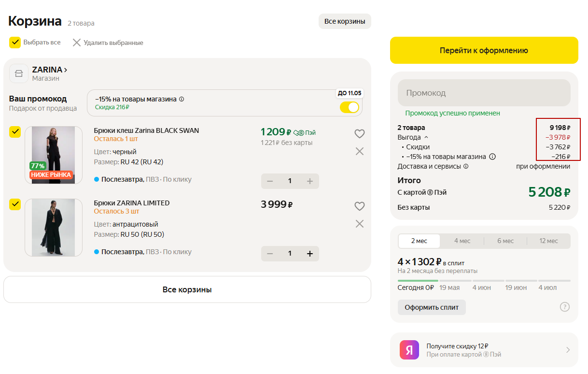Viewport: 588px width, 374px height.
Task: Select the 2 мес split tab
Action: coord(419,241)
